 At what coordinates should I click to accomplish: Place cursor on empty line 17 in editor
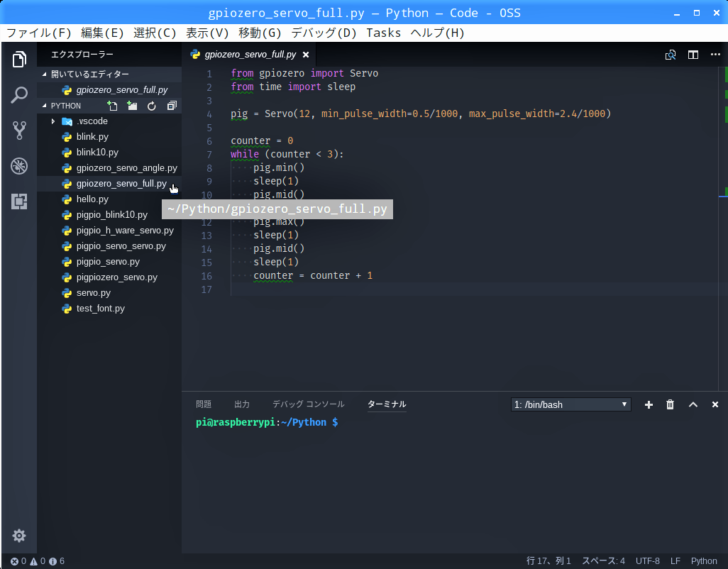click(473, 289)
